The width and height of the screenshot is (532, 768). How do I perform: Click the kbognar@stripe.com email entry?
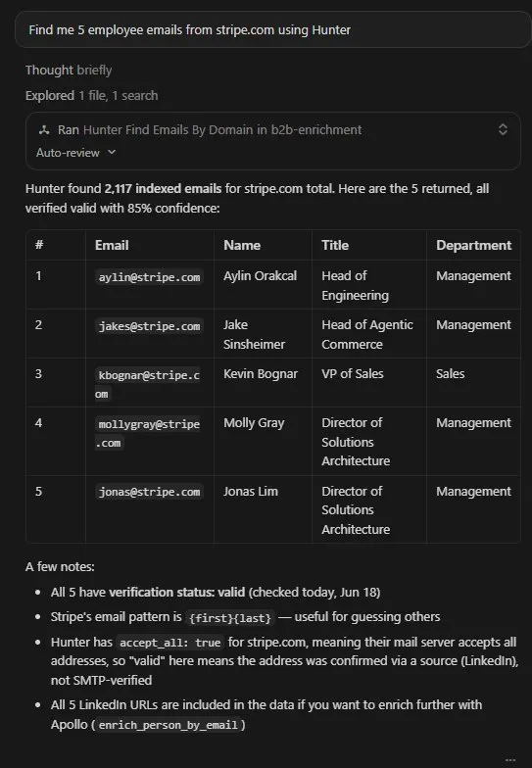148,384
